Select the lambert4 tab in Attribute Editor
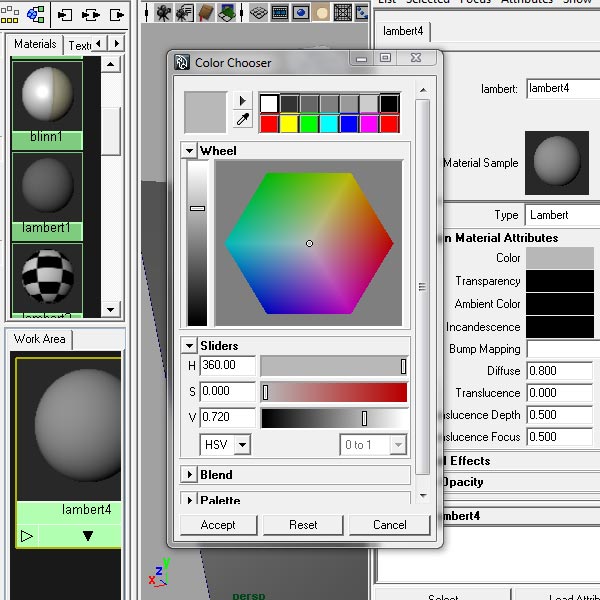Screen dimensions: 600x600 click(x=403, y=31)
